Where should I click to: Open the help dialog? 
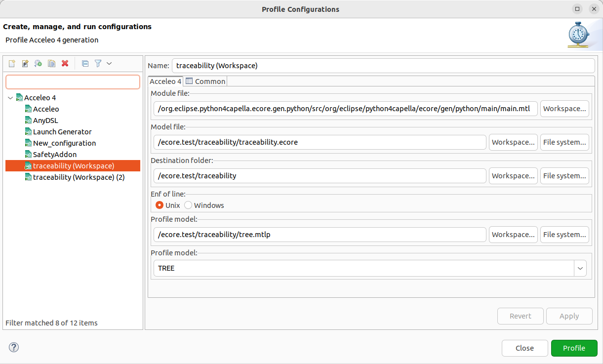click(x=13, y=347)
